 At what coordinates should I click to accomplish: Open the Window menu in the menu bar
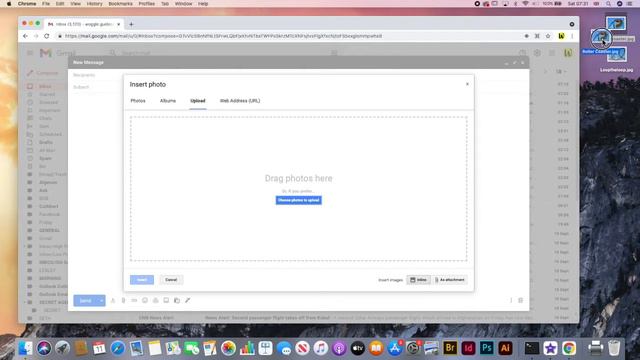coord(183,4)
